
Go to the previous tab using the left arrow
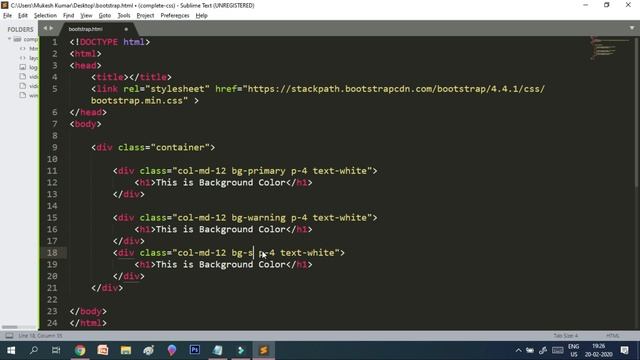click(45, 28)
